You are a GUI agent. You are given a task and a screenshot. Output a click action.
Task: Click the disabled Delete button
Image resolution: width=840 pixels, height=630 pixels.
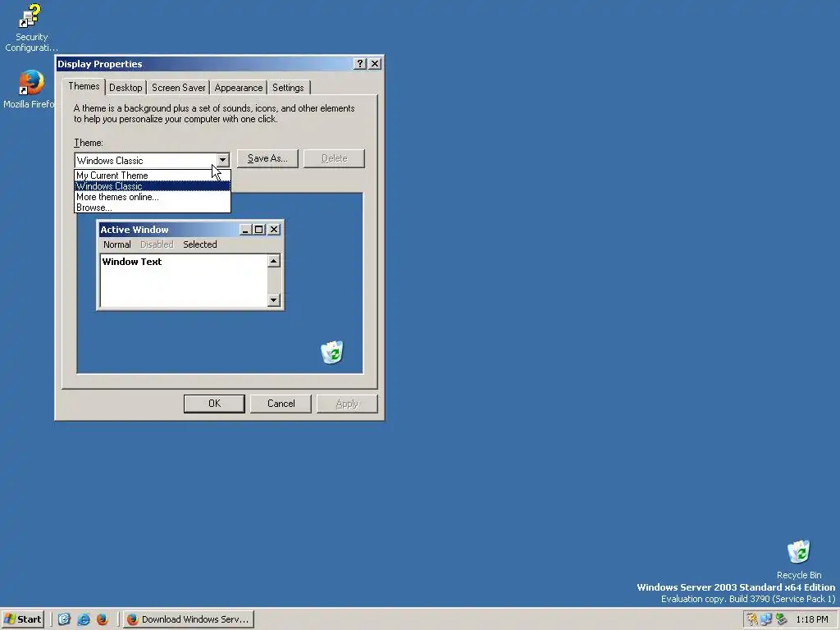pyautogui.click(x=335, y=158)
